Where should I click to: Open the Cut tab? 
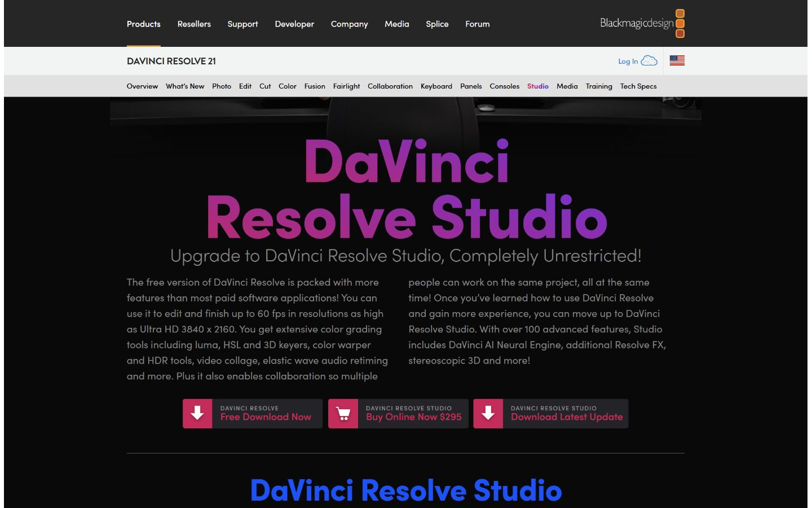[x=265, y=86]
